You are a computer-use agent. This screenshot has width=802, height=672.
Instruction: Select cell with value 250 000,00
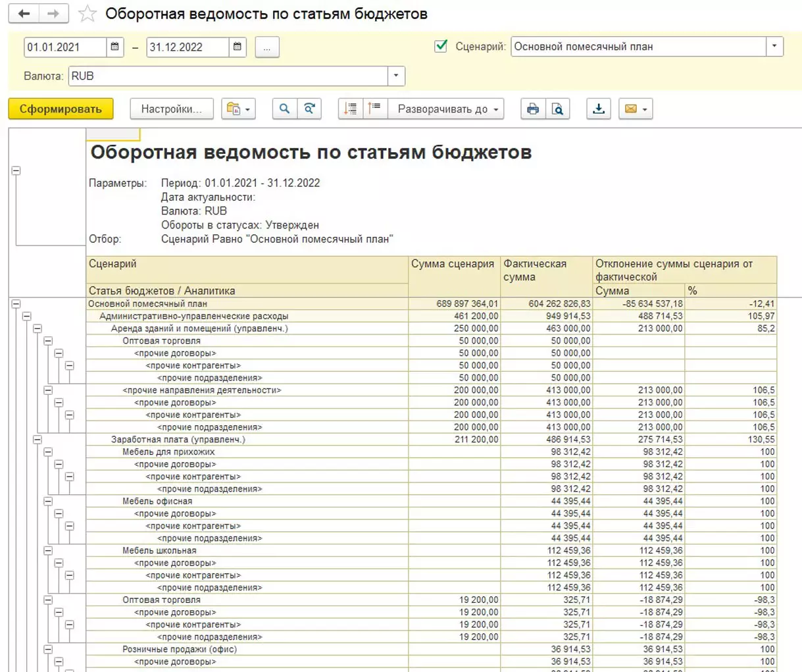tap(454, 328)
